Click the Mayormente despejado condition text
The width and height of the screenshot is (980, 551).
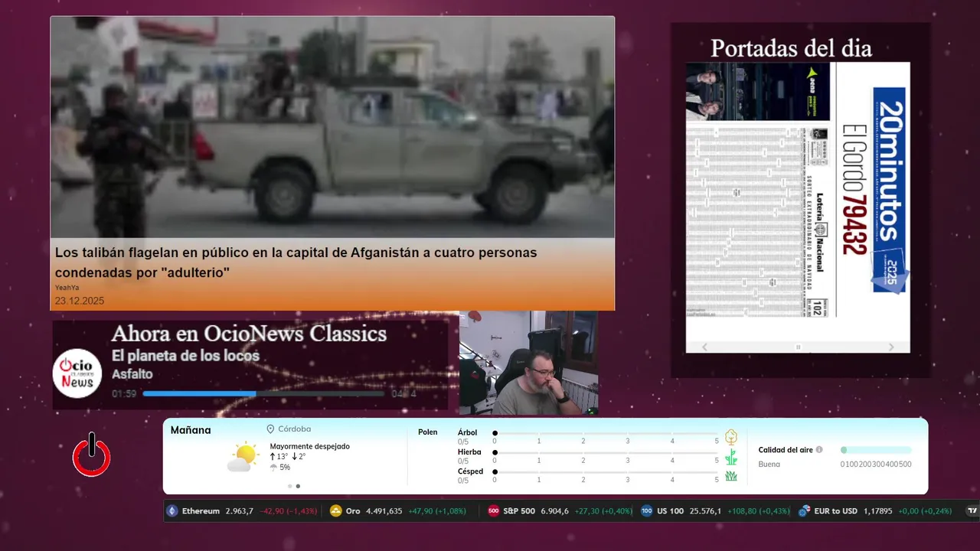pyautogui.click(x=309, y=446)
